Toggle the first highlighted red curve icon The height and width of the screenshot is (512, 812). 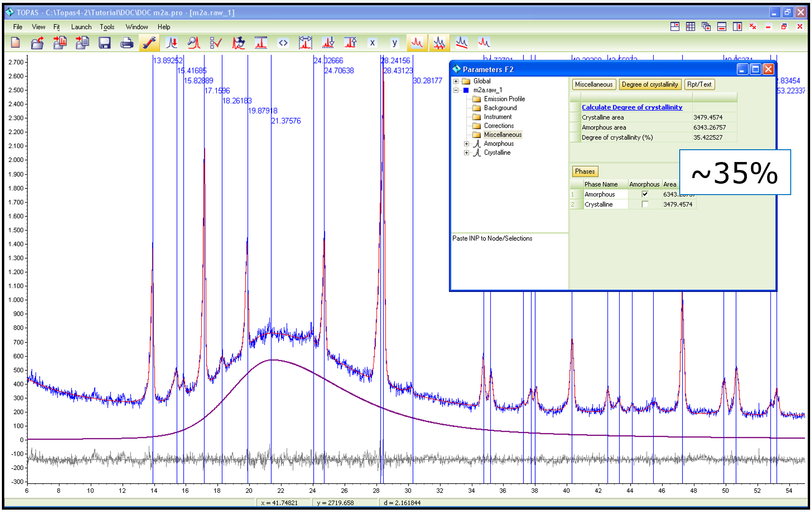(417, 43)
